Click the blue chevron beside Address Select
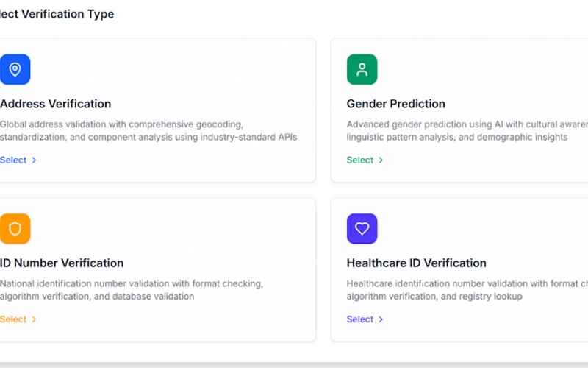The image size is (588, 368). [x=34, y=160]
